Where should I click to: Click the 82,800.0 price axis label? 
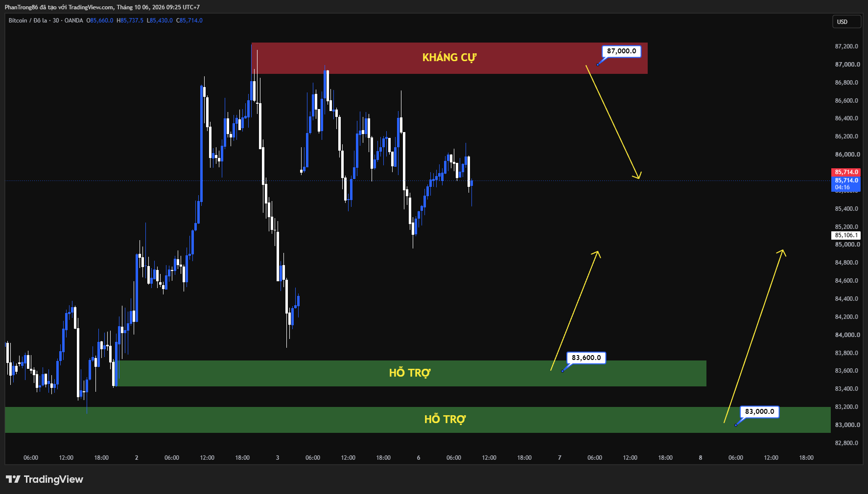coord(846,443)
